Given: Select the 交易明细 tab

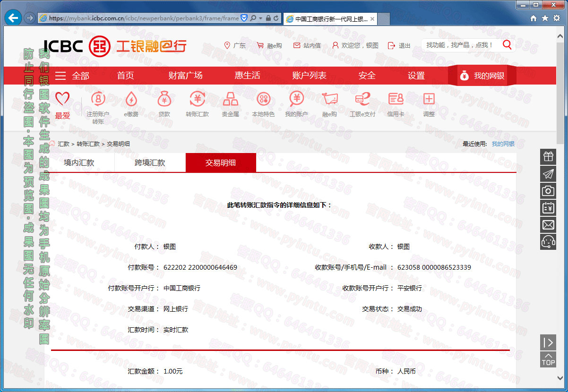Looking at the screenshot, I should click(221, 163).
